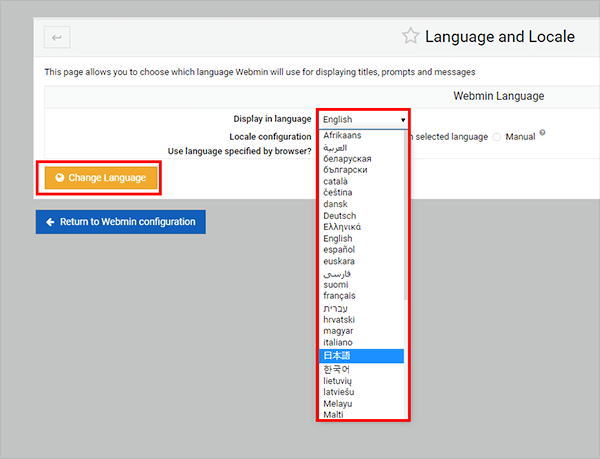Toggle the favorite star next to Language and Locale
The image size is (600, 459).
[411, 36]
